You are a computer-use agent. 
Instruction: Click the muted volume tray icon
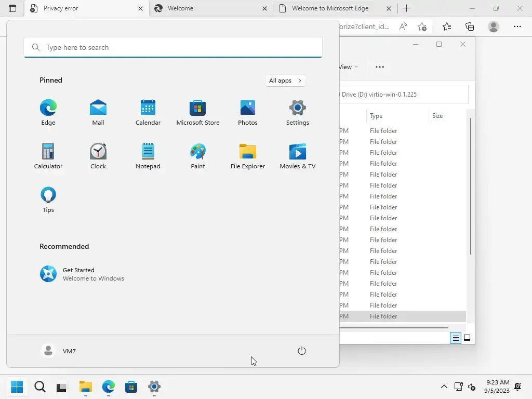coord(472,387)
